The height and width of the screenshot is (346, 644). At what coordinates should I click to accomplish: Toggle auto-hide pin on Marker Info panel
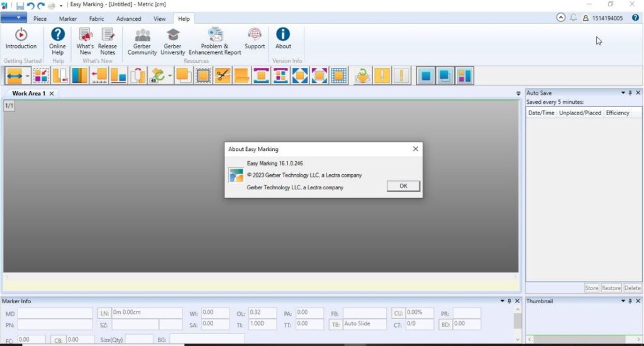[509, 301]
